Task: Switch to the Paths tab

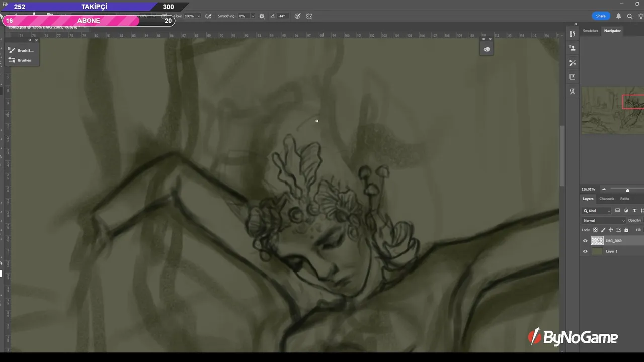Action: click(x=625, y=199)
